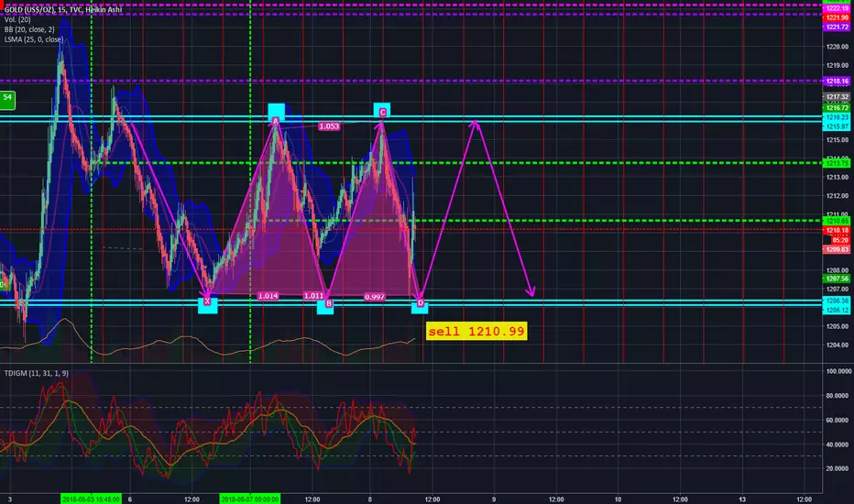Viewport: 854px width, 504px height.
Task: Click the 100.0000 oscillator scale value
Action: (x=838, y=371)
